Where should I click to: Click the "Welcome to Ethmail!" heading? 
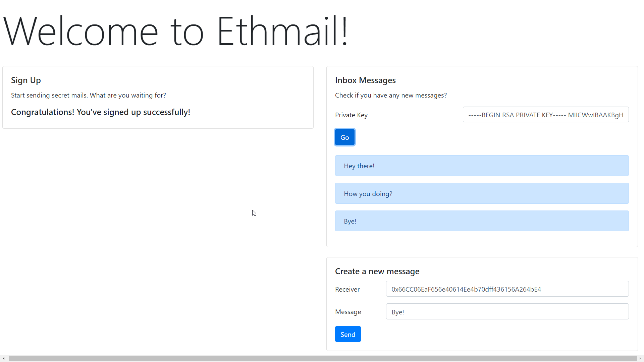click(x=176, y=31)
